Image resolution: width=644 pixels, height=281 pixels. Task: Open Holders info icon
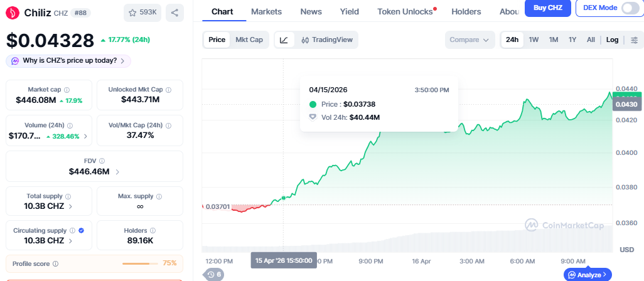coord(153,231)
